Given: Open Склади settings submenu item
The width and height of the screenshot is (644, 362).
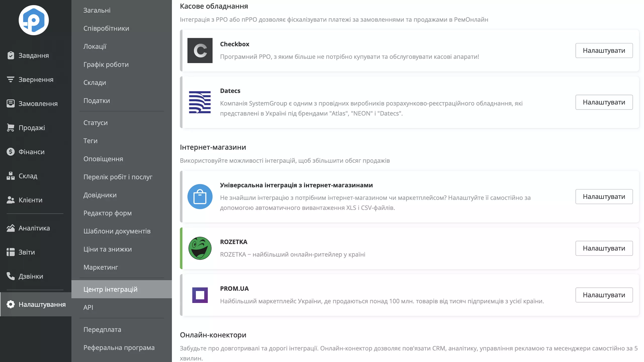Looking at the screenshot, I should [122, 82].
